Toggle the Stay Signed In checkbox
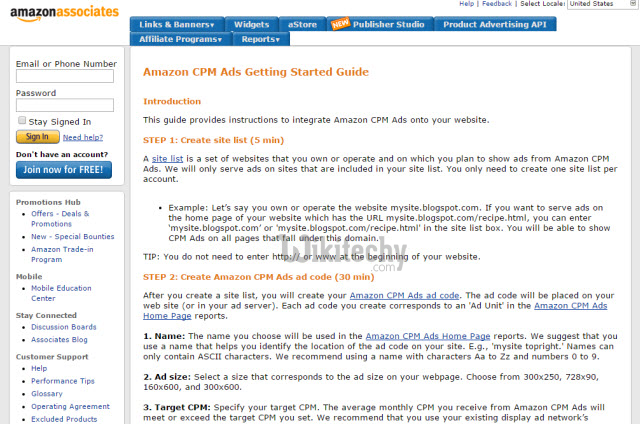The height and width of the screenshot is (424, 640). point(22,121)
